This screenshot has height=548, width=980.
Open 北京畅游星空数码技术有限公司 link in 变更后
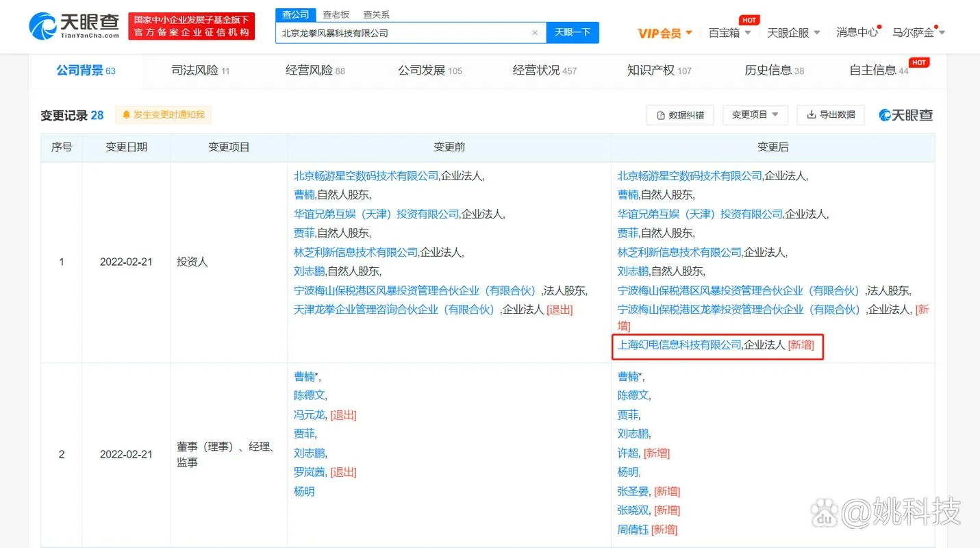point(690,176)
